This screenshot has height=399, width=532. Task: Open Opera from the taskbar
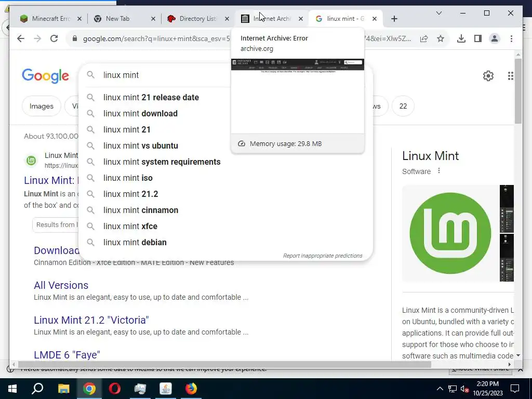coord(115,389)
